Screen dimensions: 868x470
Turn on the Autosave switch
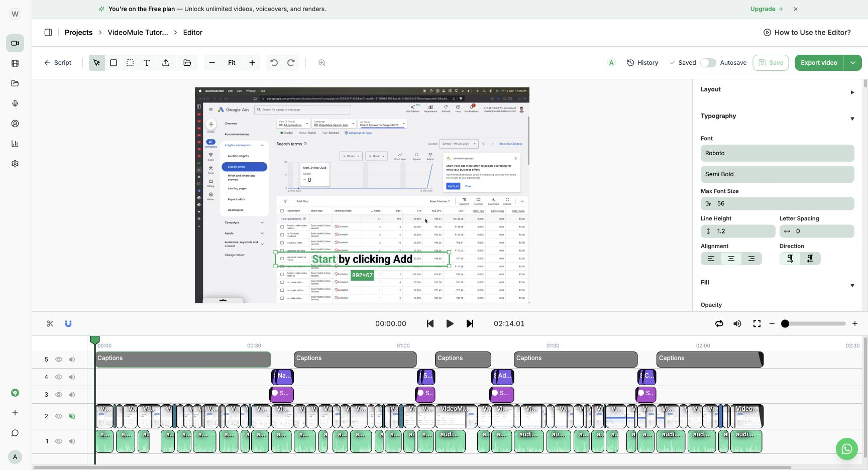click(x=708, y=63)
